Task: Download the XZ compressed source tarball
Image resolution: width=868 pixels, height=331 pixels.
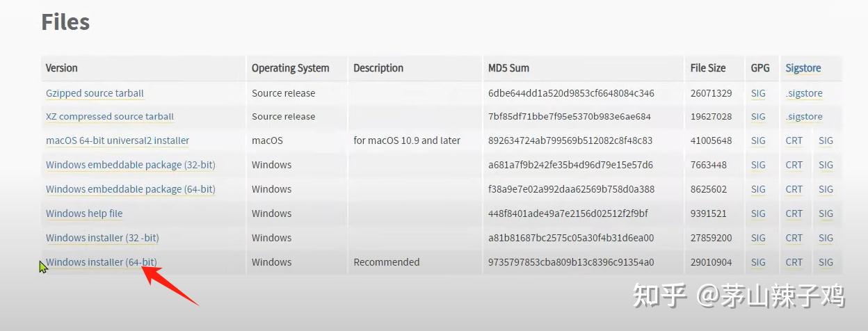Action: tap(109, 117)
